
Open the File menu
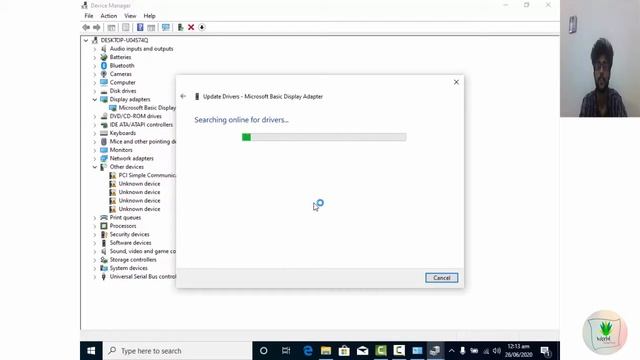click(89, 16)
